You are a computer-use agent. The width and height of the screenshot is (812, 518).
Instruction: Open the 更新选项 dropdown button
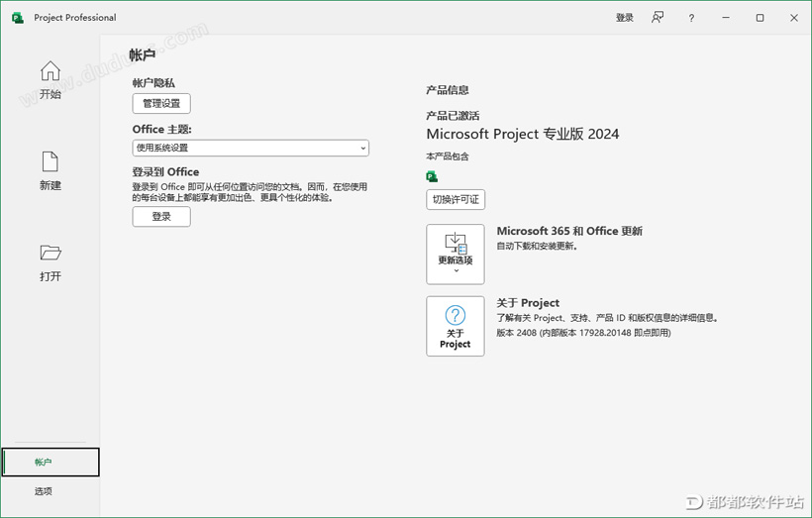pyautogui.click(x=456, y=255)
